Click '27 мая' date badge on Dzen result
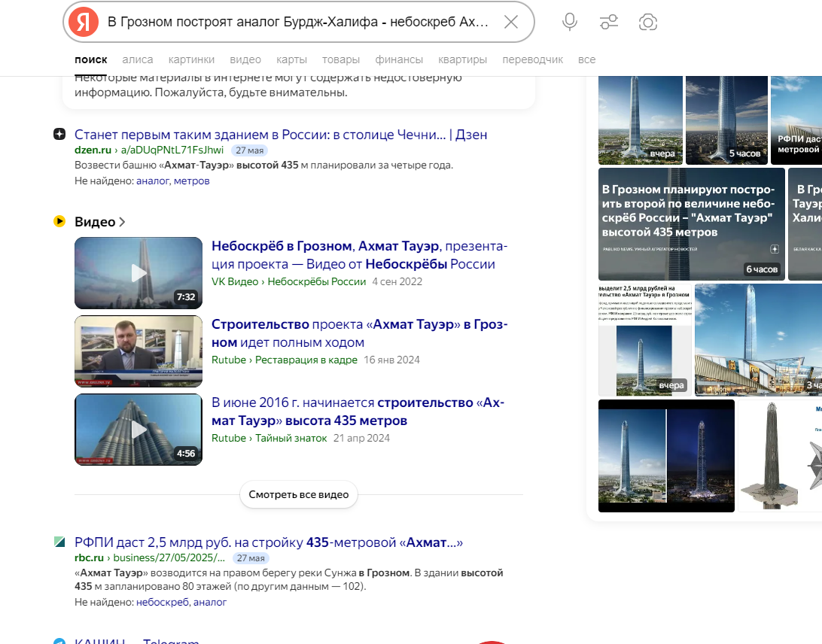Screen dimensions: 822x644 tap(250, 150)
